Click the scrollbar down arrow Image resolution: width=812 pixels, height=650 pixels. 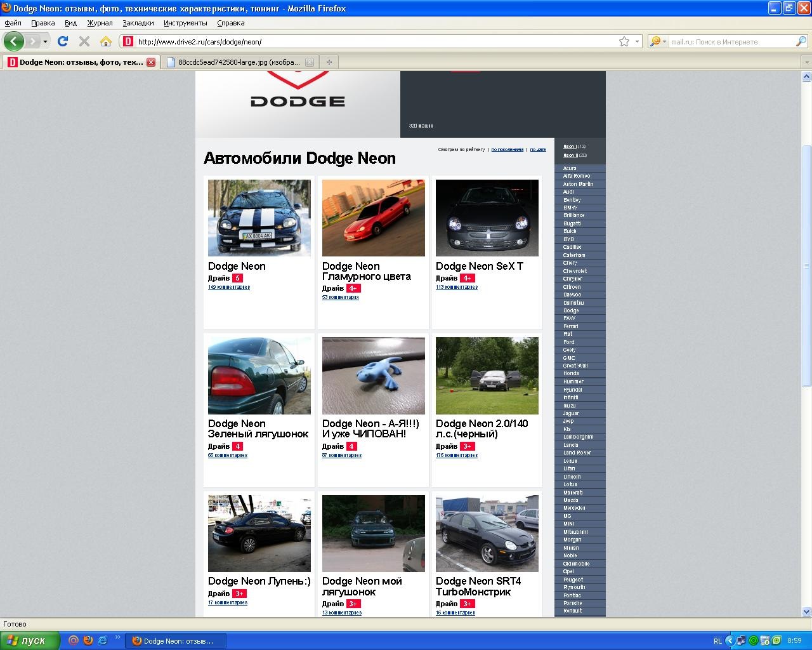(x=807, y=612)
